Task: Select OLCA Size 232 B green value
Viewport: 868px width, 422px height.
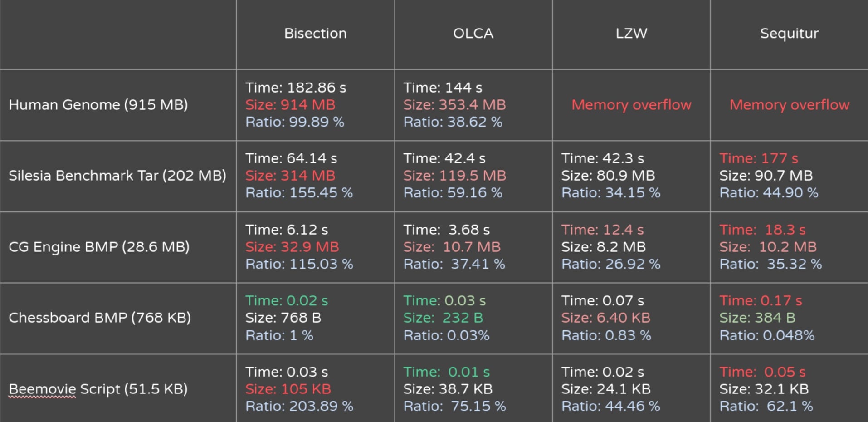Action: point(443,318)
